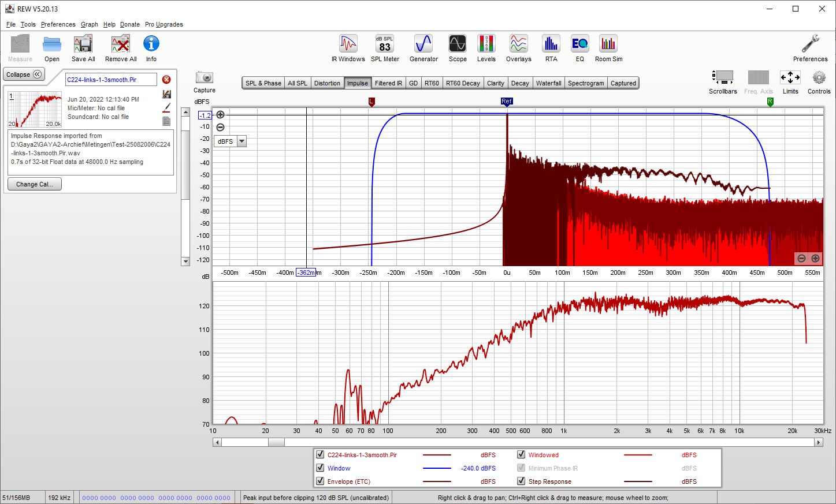The width and height of the screenshot is (836, 504).
Task: Zoom out vertical axis with minus icon
Action: (220, 127)
